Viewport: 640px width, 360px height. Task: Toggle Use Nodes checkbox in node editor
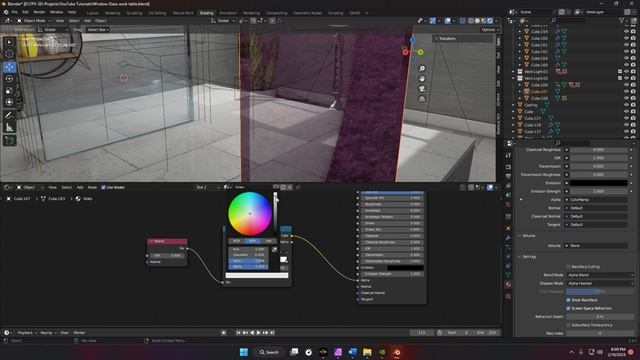pos(103,187)
